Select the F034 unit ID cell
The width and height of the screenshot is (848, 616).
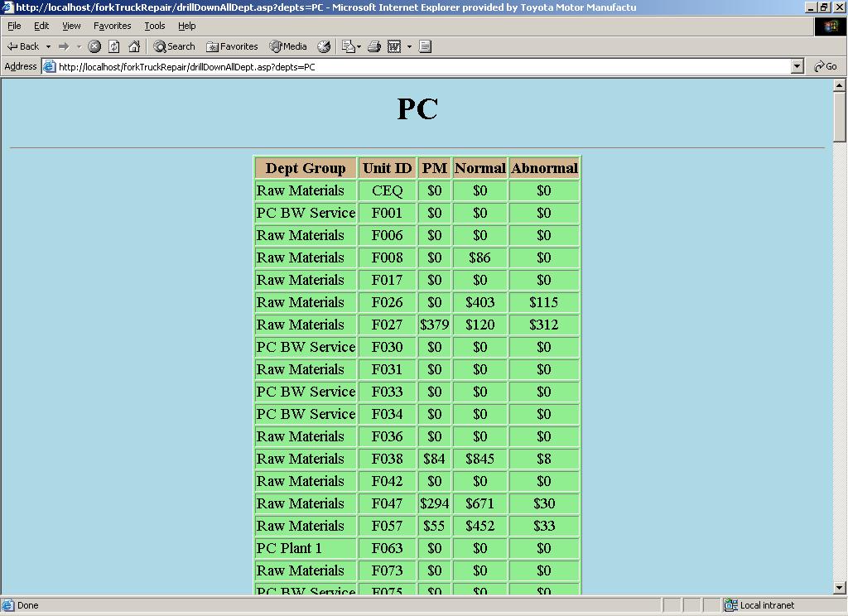tap(388, 414)
